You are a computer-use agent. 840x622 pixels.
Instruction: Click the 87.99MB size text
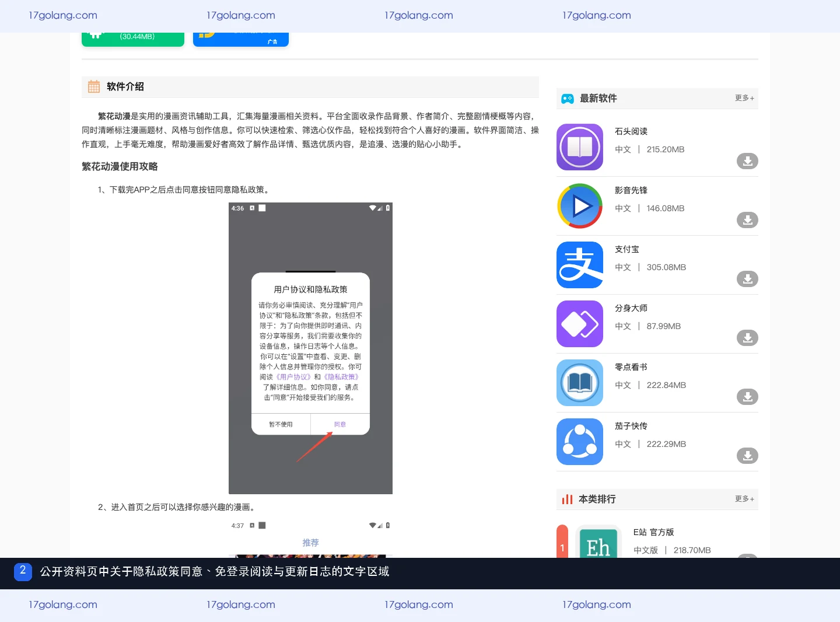click(664, 326)
